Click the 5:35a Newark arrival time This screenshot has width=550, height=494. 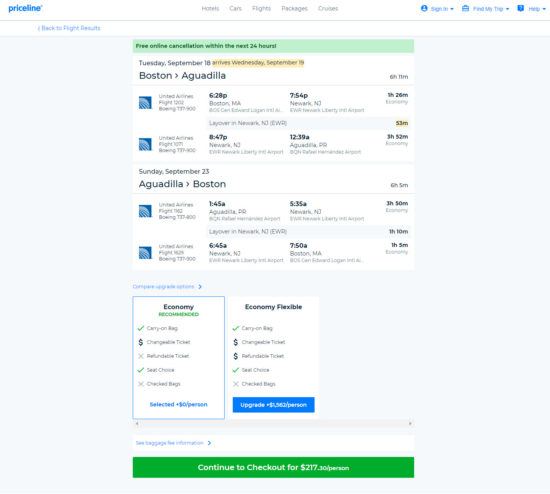[298, 204]
